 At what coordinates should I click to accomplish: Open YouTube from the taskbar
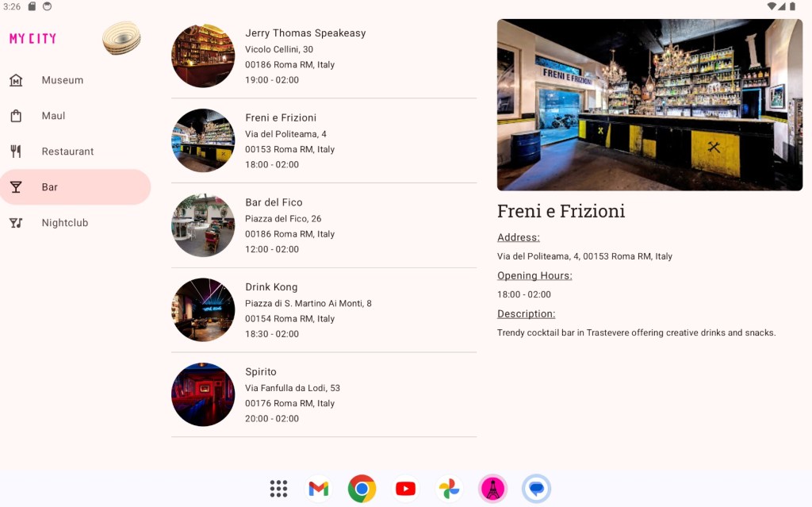(405, 489)
